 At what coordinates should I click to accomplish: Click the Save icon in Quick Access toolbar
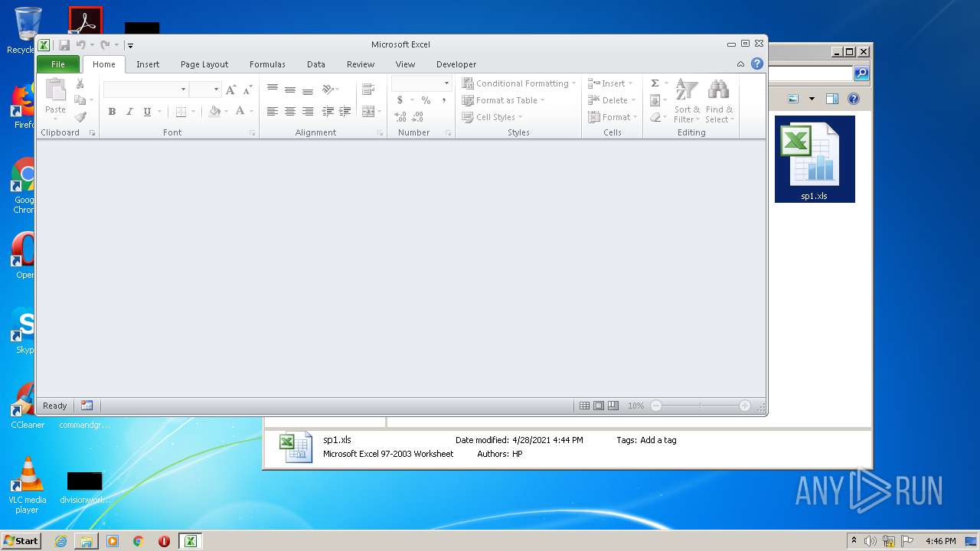(64, 45)
